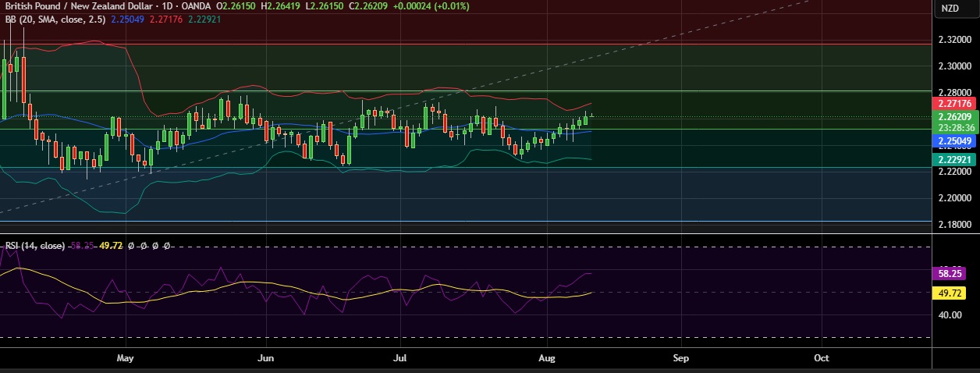Click the open value O2.26150 in the header
Viewport: 980px width, 373px height.
236,5
